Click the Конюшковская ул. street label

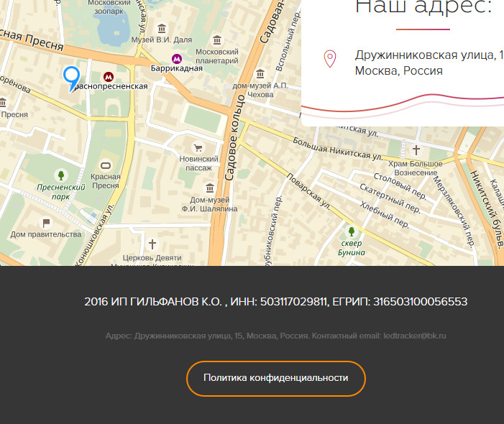point(95,236)
